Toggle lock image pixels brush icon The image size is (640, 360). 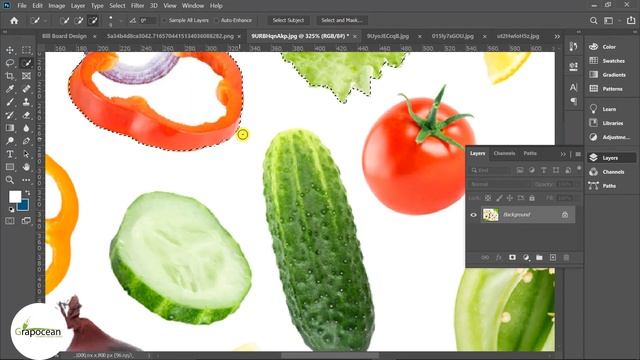[x=499, y=198]
